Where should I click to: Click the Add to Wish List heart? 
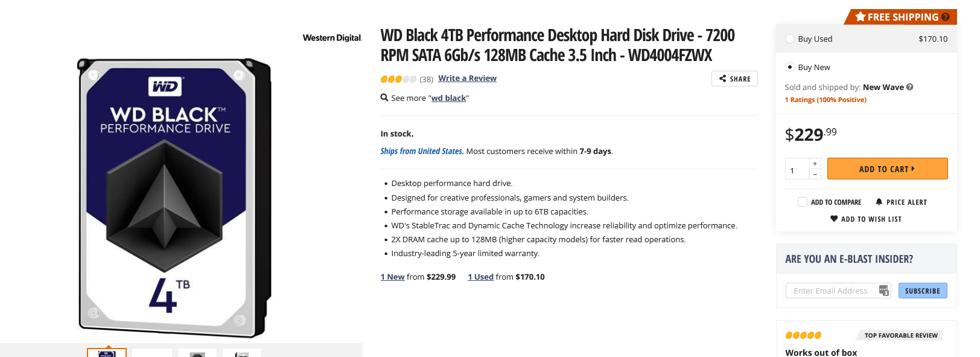coord(834,219)
